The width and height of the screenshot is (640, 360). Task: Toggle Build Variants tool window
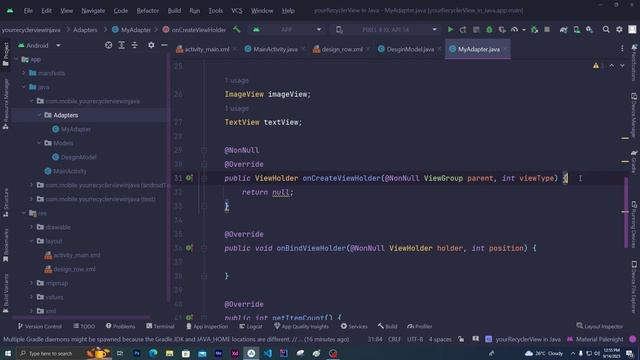(6, 293)
